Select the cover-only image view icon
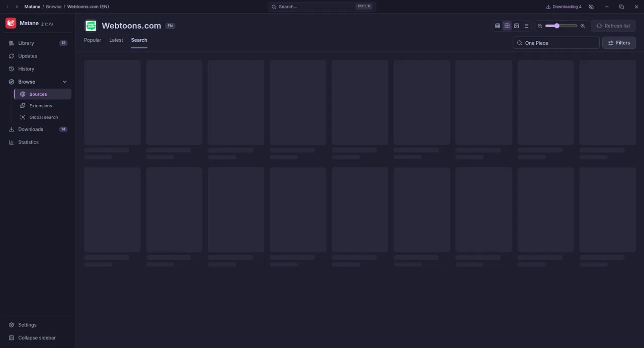644x348 pixels. pos(517,26)
